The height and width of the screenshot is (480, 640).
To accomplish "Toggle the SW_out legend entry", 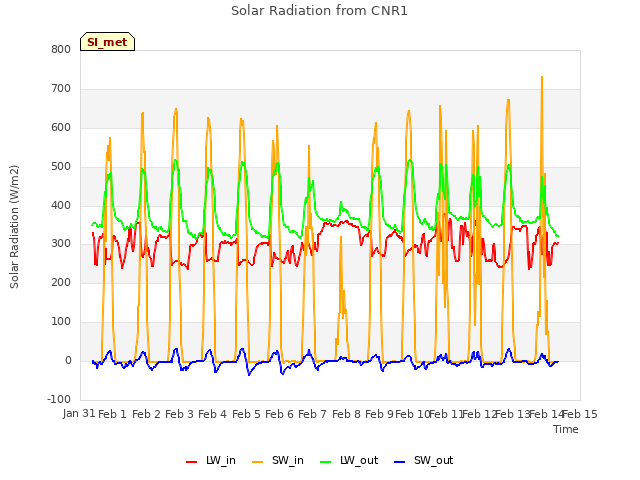I will point(424,460).
